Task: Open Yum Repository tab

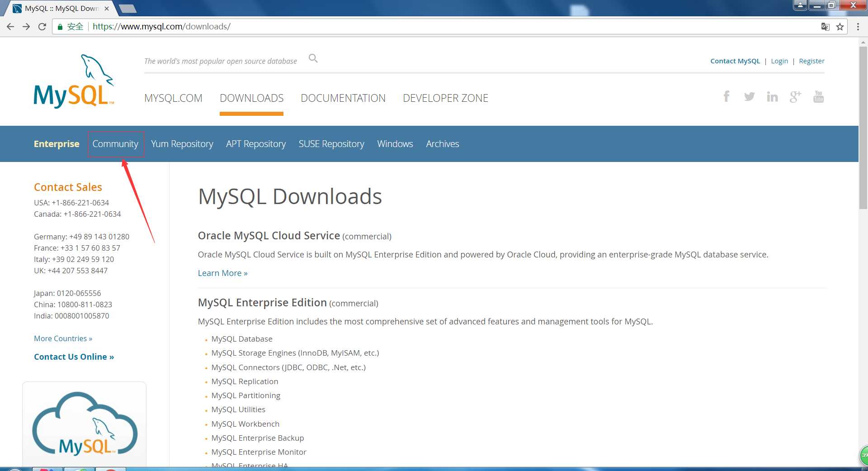Action: tap(182, 144)
